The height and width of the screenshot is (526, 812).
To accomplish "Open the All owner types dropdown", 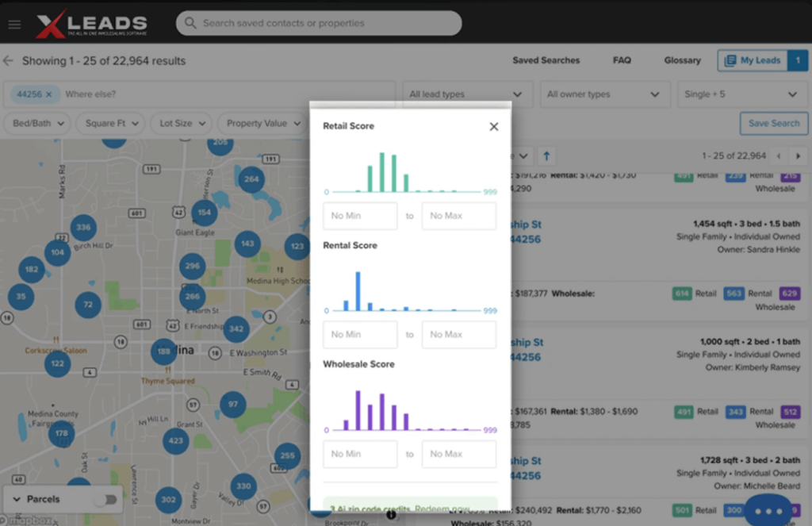I will click(x=603, y=94).
